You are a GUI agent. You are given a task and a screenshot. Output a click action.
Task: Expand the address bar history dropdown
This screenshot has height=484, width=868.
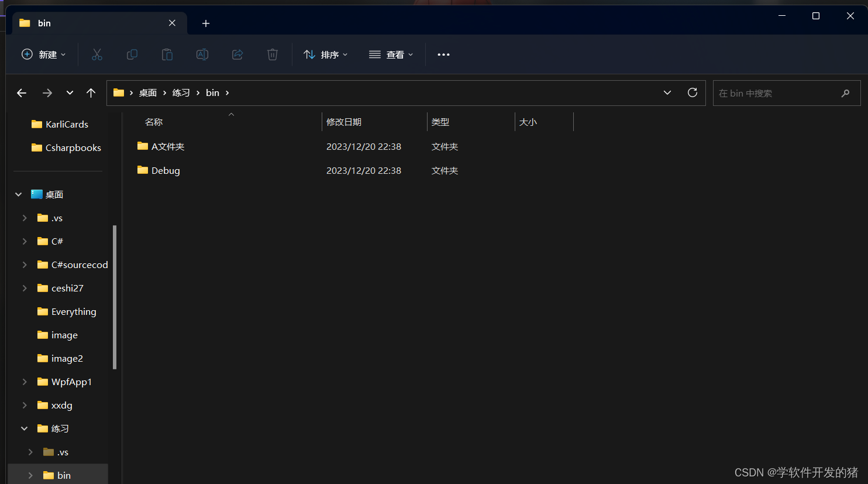[667, 92]
